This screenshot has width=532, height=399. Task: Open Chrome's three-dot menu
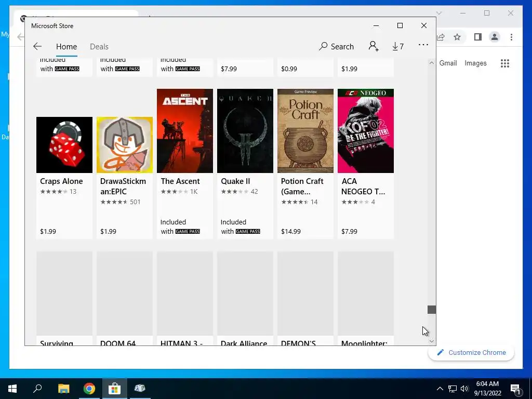click(x=511, y=37)
